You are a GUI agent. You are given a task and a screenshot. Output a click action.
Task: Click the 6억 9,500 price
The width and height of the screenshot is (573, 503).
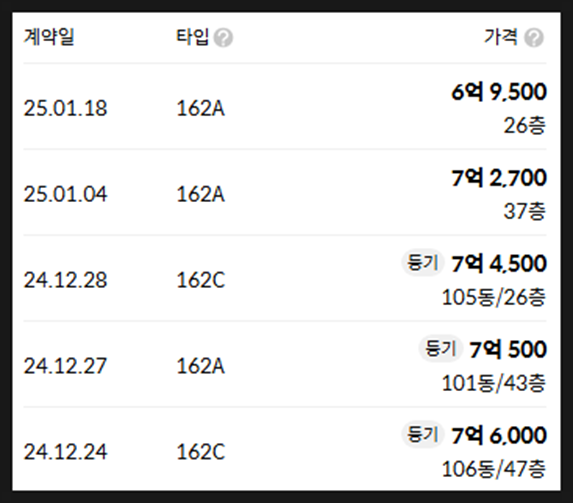pos(499,92)
